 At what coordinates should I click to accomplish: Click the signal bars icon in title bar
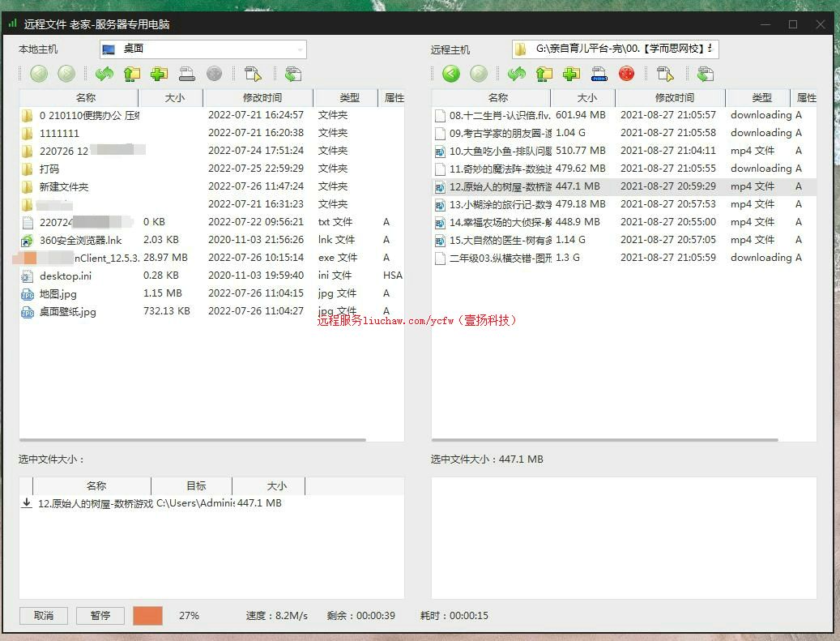(12, 24)
